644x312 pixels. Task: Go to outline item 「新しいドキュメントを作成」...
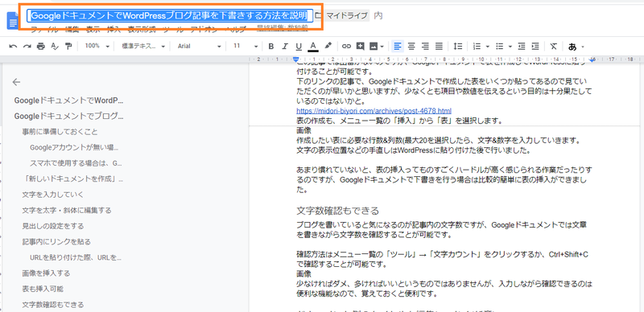[x=72, y=179]
